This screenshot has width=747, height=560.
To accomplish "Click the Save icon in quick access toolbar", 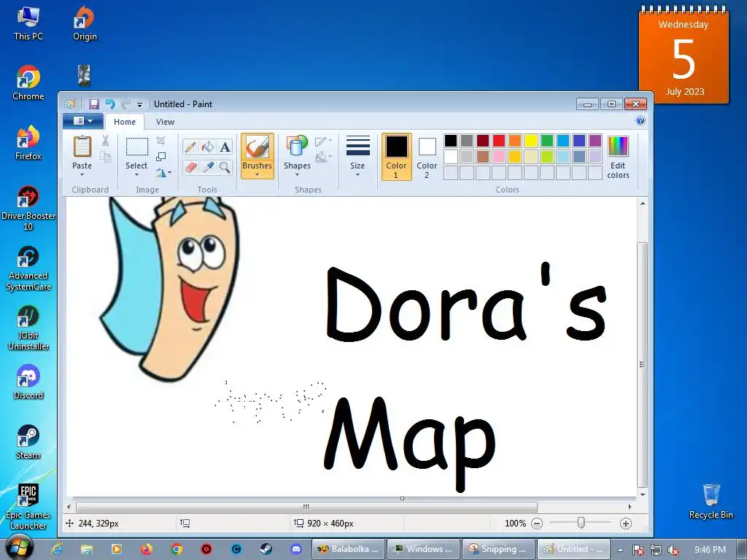I will click(x=94, y=104).
